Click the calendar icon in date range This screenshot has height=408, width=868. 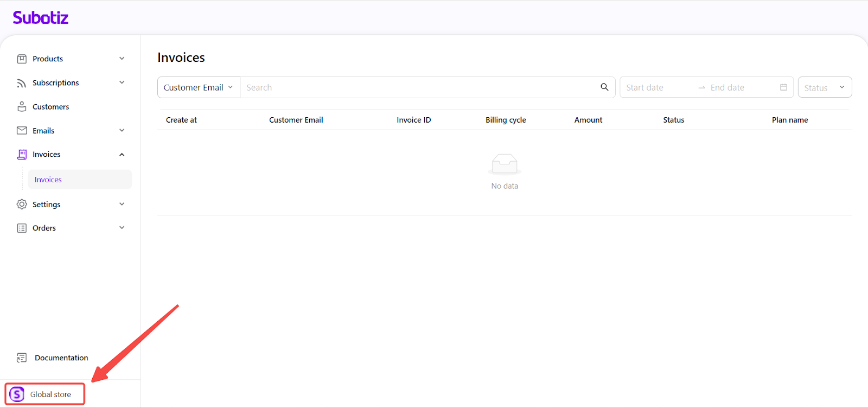pyautogui.click(x=783, y=87)
